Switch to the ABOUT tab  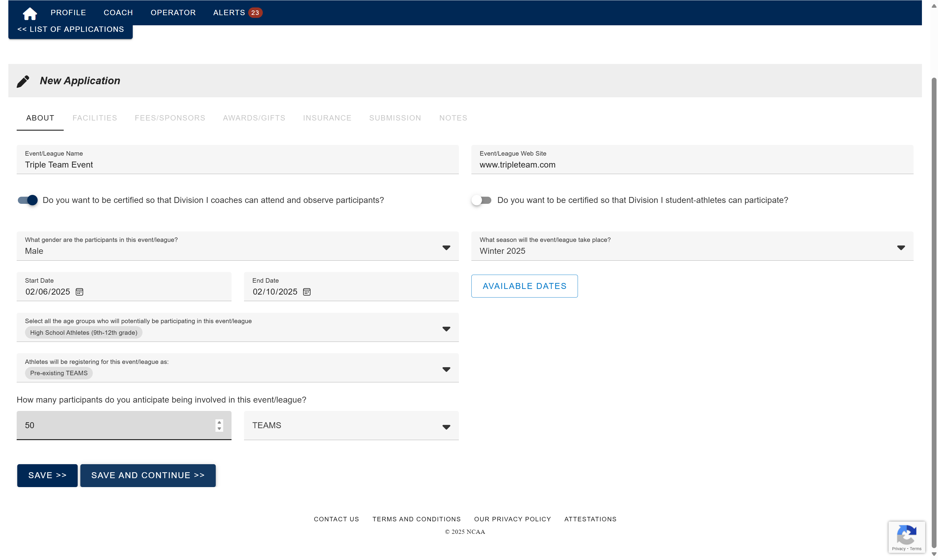40,118
